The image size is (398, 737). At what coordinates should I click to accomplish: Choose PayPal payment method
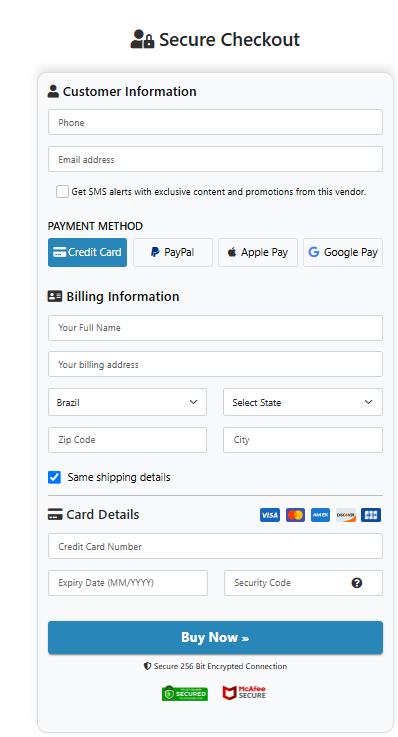click(173, 252)
